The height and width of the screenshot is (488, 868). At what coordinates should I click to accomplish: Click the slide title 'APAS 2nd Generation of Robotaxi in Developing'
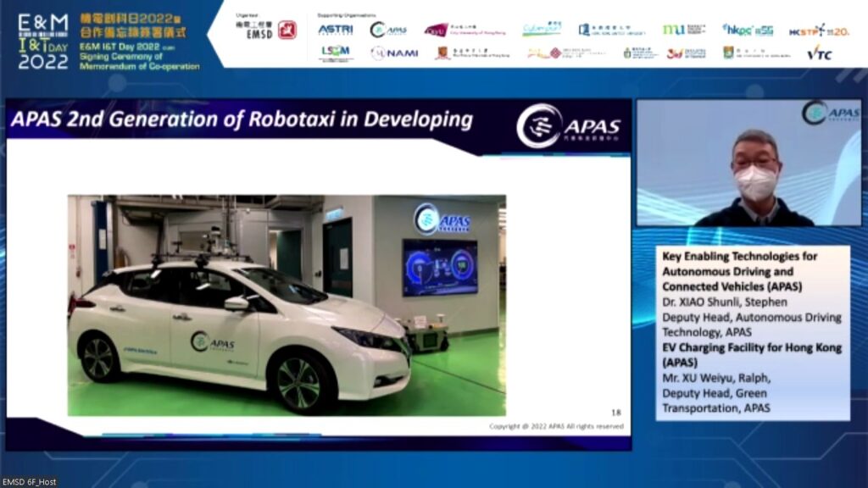(x=242, y=119)
